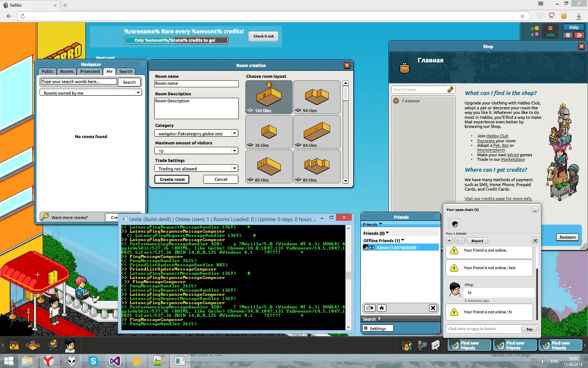Open Visual Studio from the taskbar
The width and height of the screenshot is (588, 368).
[115, 361]
